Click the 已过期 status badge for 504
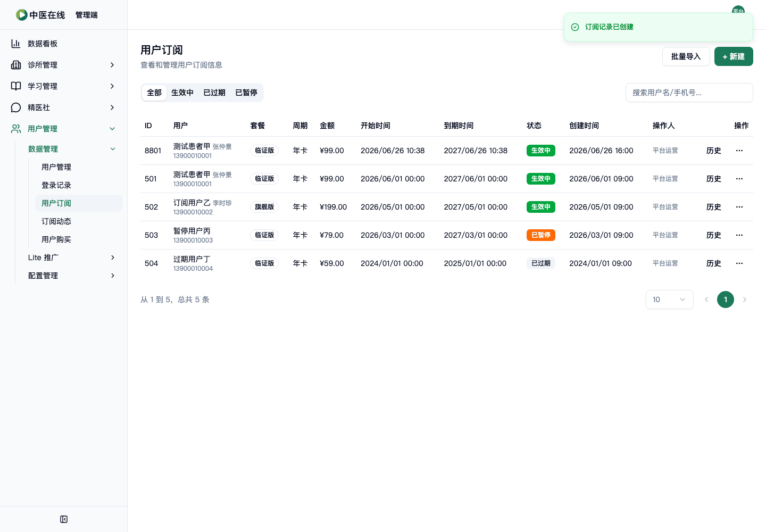 pyautogui.click(x=541, y=263)
